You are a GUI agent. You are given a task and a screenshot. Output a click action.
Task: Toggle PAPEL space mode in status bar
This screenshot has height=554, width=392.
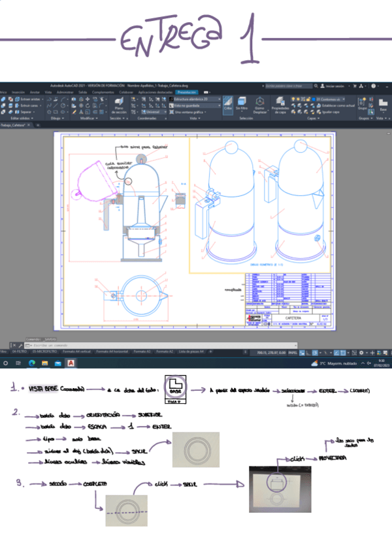click(x=293, y=352)
